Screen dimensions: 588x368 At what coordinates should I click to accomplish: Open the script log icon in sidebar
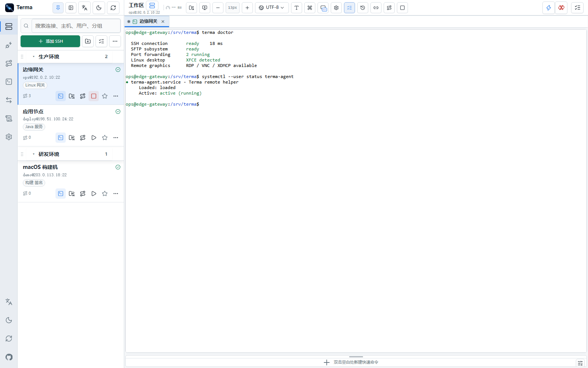tap(9, 118)
